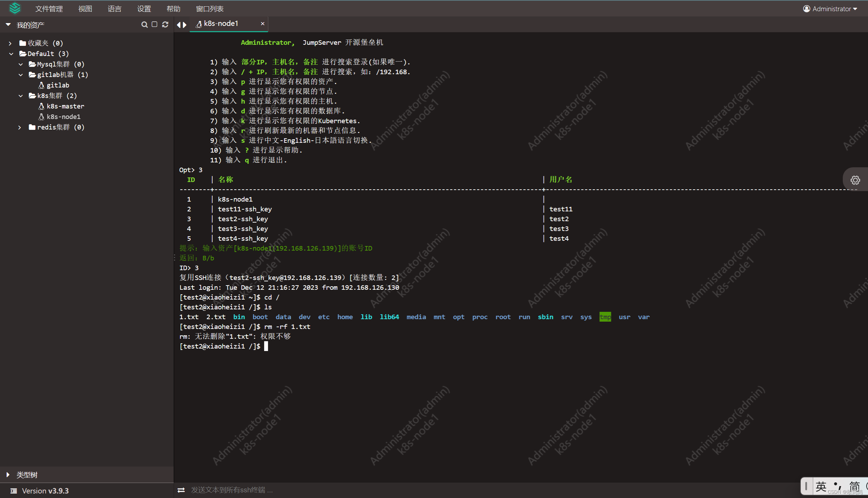Connect to the k8s-master asset

tap(65, 106)
